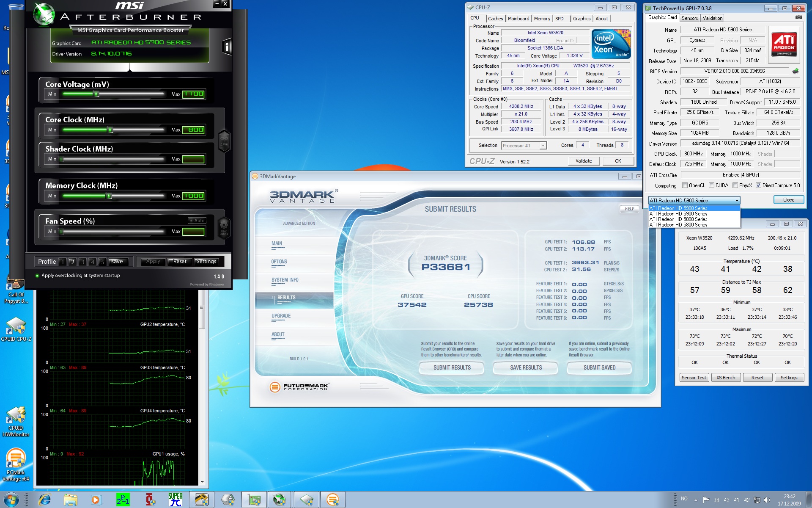812x508 pixels.
Task: Select Afterburner profile slot 1
Action: (x=63, y=262)
